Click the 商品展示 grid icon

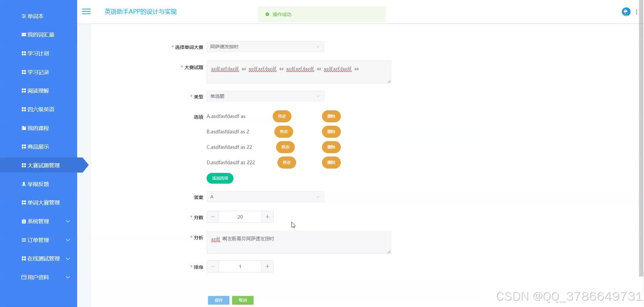click(24, 146)
